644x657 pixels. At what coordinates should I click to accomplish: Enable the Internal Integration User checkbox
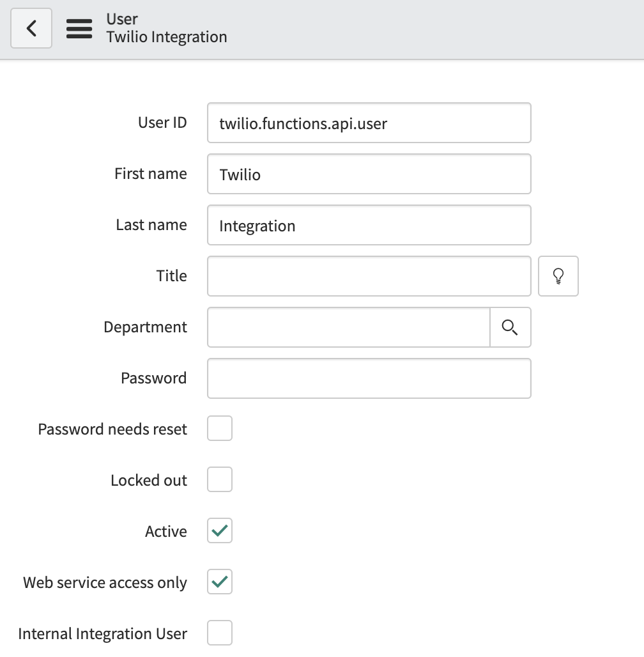[x=220, y=633]
